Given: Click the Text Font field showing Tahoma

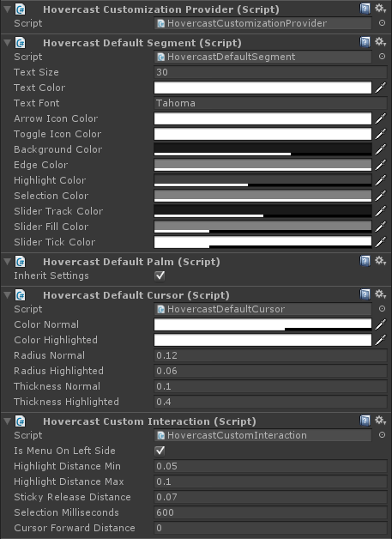Looking at the screenshot, I should pyautogui.click(x=271, y=103).
